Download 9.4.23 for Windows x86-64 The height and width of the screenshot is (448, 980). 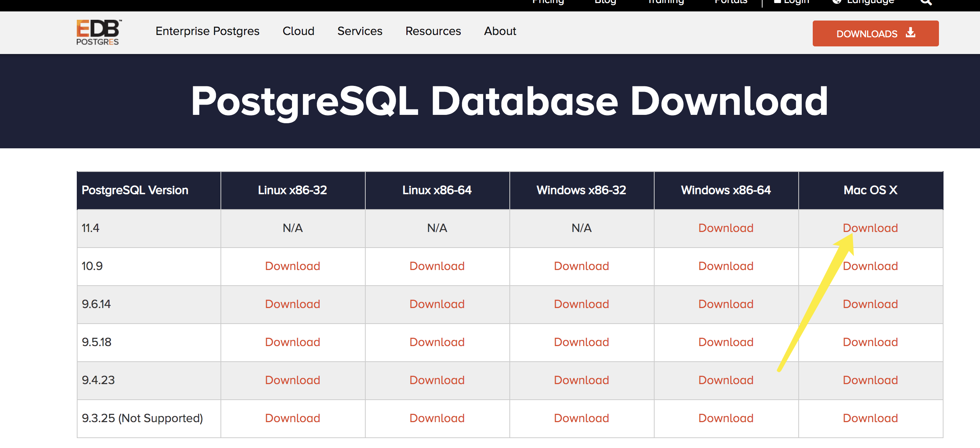tap(726, 380)
